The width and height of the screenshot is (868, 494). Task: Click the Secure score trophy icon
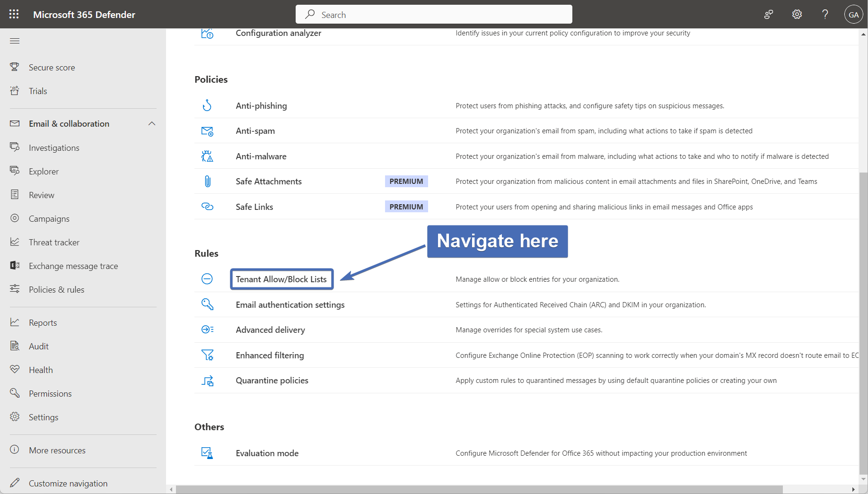[15, 67]
